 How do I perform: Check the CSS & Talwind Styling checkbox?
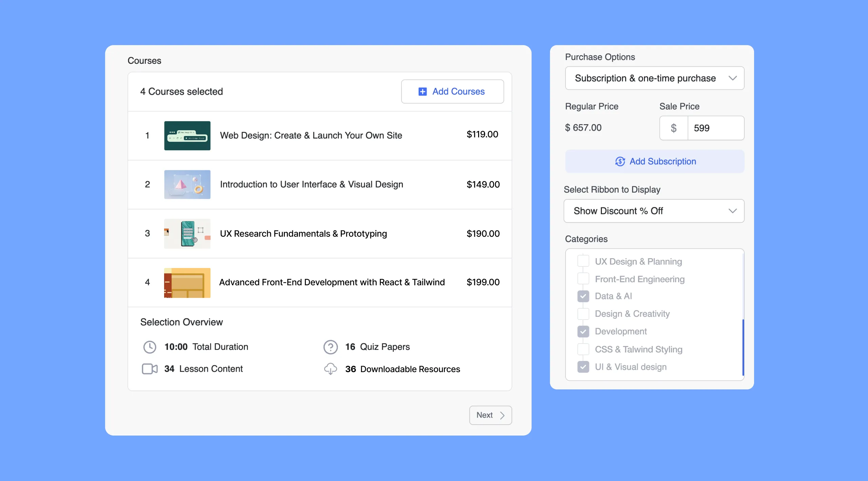coord(583,349)
